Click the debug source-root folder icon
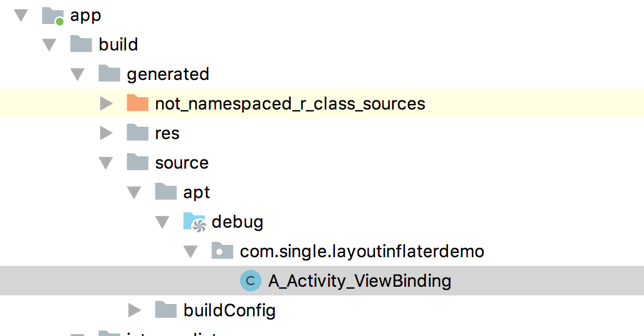 (194, 222)
